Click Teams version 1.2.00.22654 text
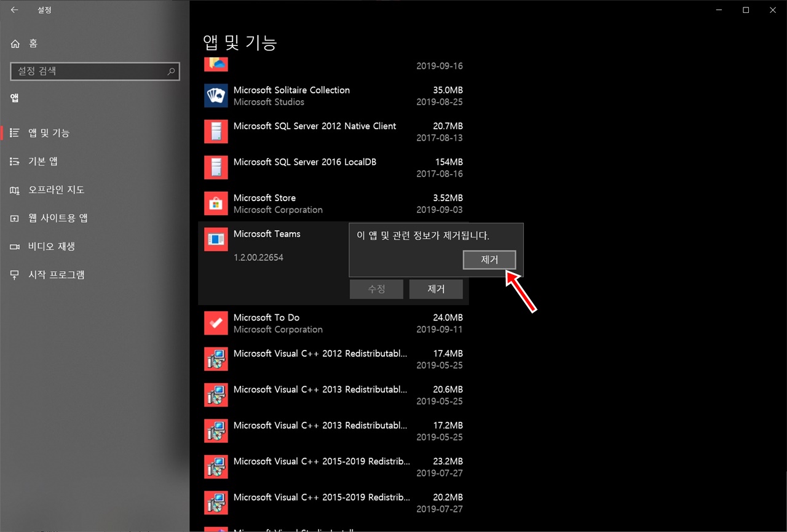Viewport: 787px width, 532px height. click(x=258, y=258)
